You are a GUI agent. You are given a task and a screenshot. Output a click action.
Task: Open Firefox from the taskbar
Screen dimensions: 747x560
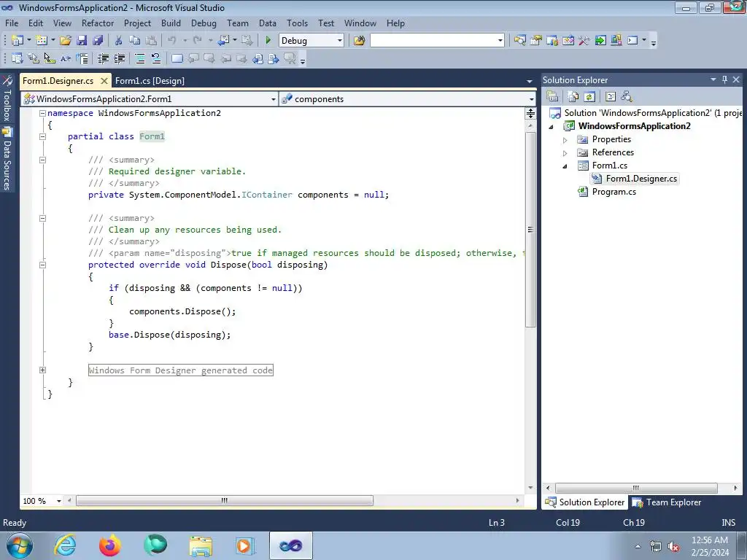click(x=109, y=545)
